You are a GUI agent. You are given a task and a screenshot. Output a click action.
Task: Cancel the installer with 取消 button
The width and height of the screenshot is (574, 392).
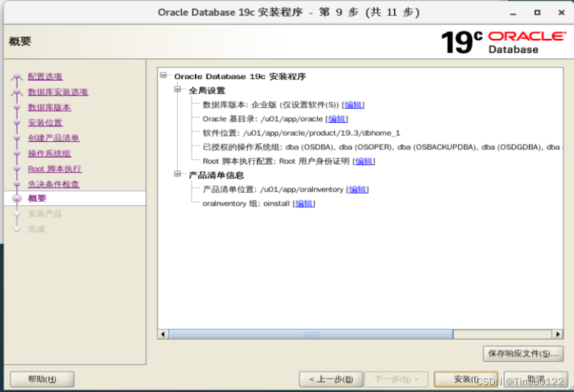click(x=536, y=379)
